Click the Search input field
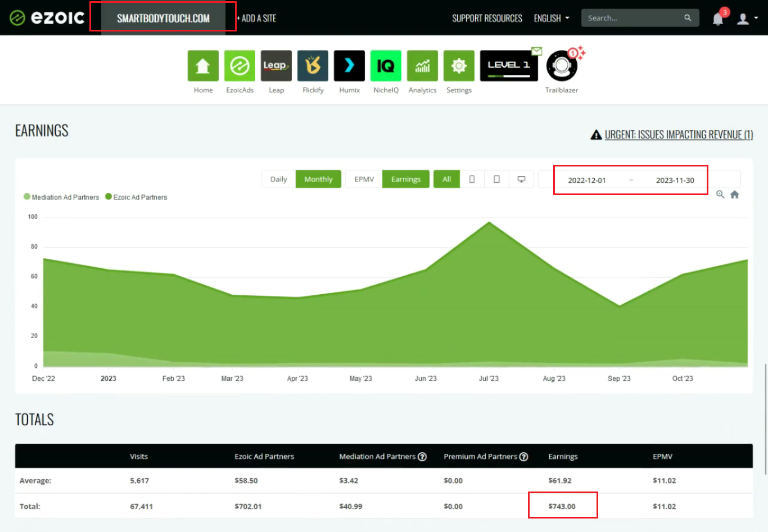 point(633,18)
